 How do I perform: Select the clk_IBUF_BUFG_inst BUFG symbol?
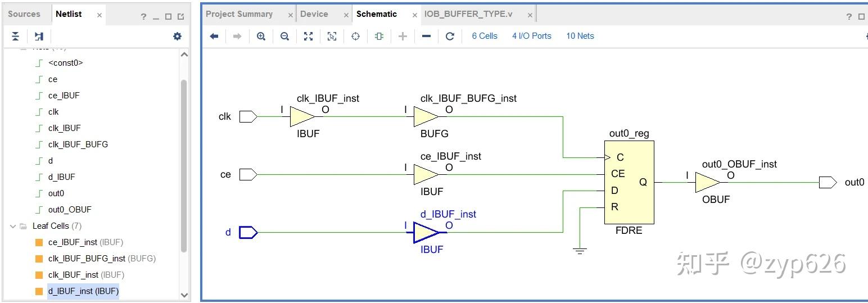pyautogui.click(x=426, y=116)
